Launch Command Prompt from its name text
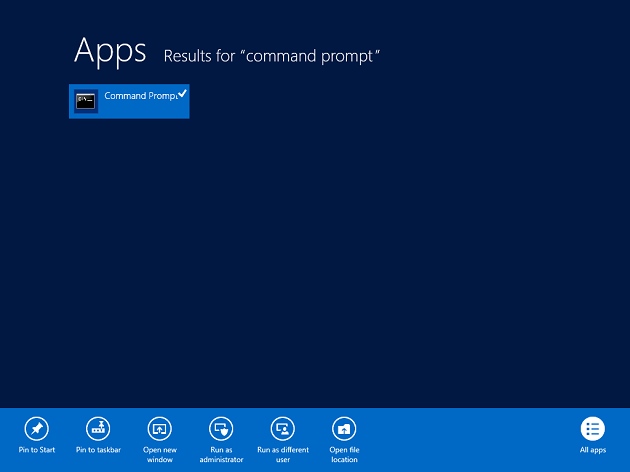Image resolution: width=630 pixels, height=472 pixels. pos(138,96)
